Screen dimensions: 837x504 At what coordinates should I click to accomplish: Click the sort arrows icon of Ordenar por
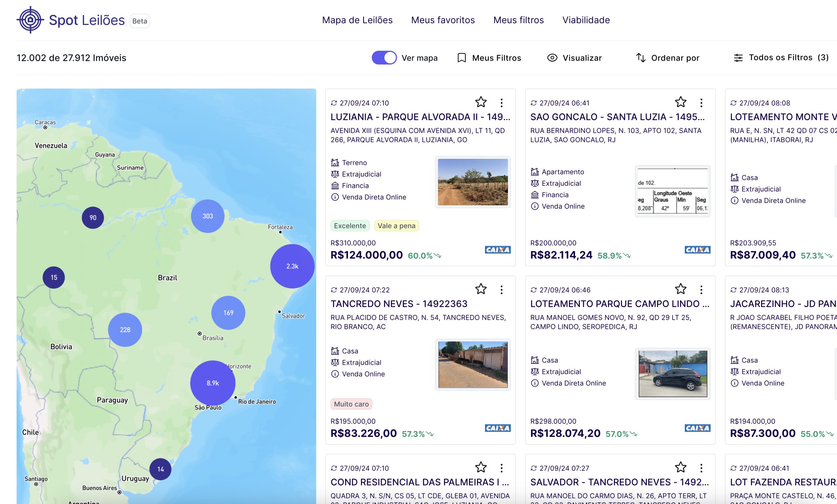pos(640,58)
